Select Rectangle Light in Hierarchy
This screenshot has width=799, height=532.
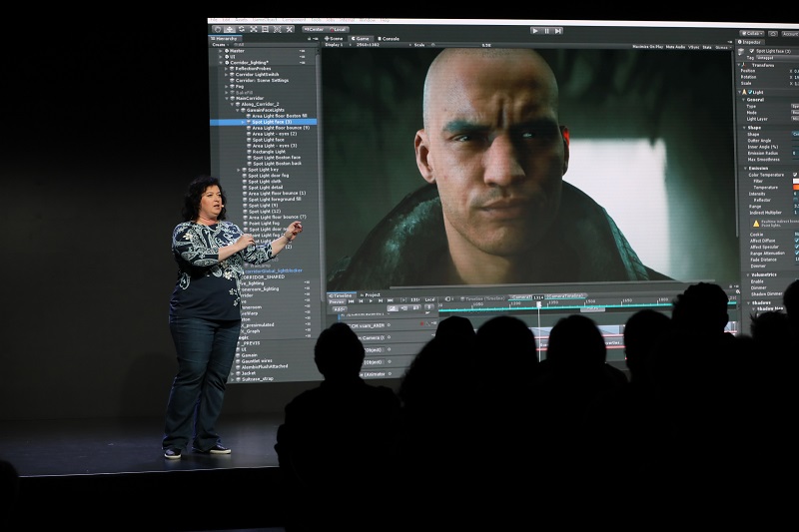[264, 152]
